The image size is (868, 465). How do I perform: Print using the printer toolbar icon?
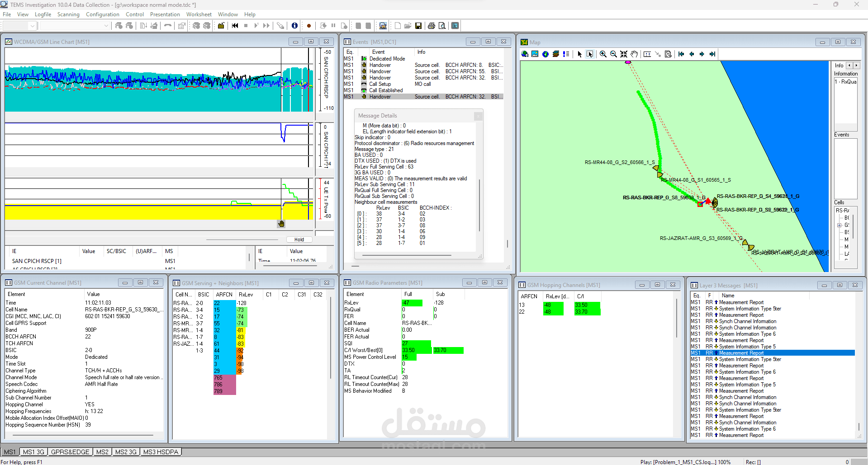click(x=431, y=26)
